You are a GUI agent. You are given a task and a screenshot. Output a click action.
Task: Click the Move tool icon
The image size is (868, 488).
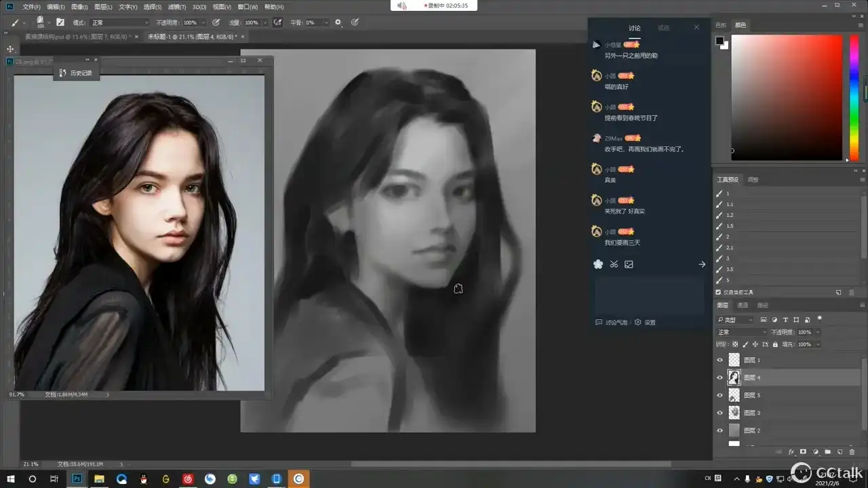[x=10, y=49]
